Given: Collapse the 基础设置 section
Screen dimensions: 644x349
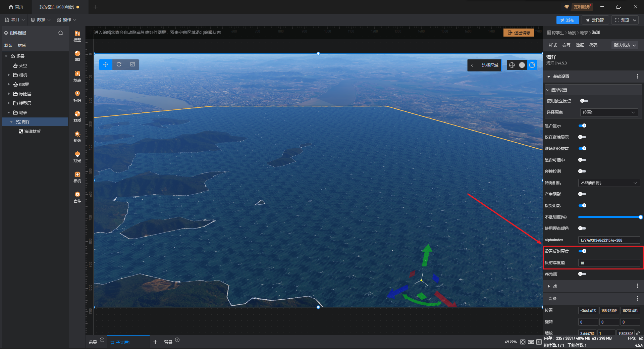Looking at the screenshot, I should tap(549, 77).
